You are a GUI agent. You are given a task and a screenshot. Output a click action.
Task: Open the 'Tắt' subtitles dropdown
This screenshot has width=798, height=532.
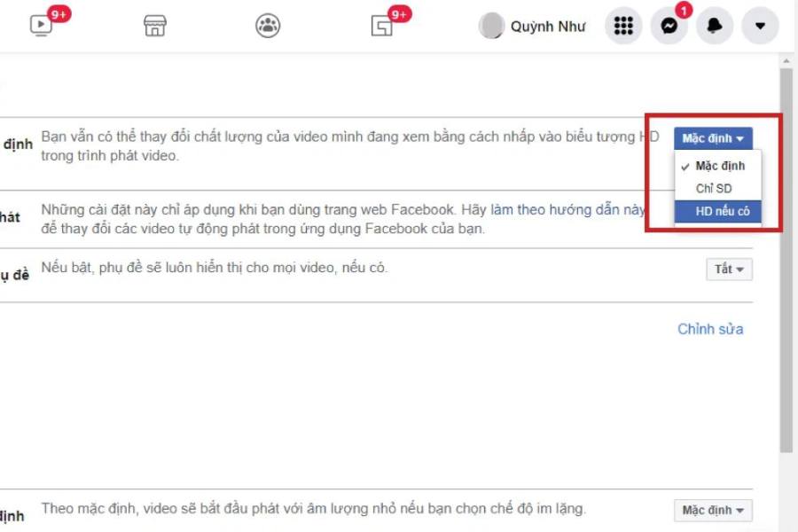(728, 269)
